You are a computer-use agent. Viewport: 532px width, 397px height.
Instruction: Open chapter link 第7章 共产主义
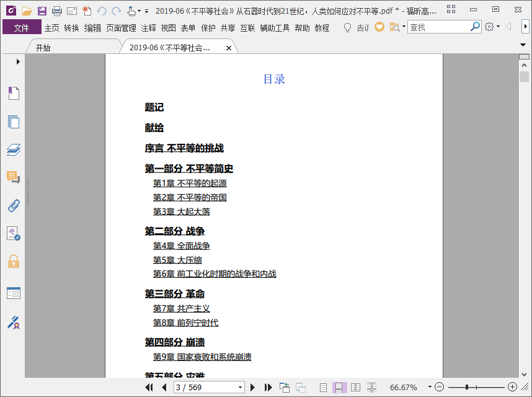181,308
